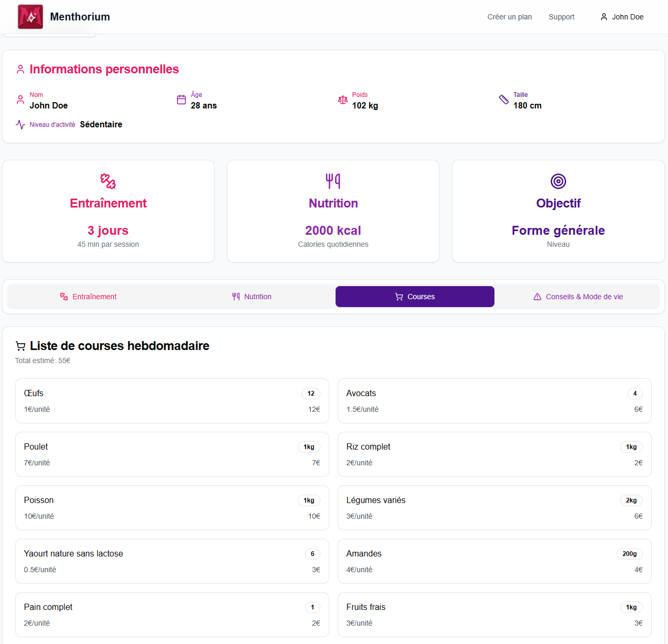Click the fork and knife icon in Nutrition card

[x=333, y=181]
